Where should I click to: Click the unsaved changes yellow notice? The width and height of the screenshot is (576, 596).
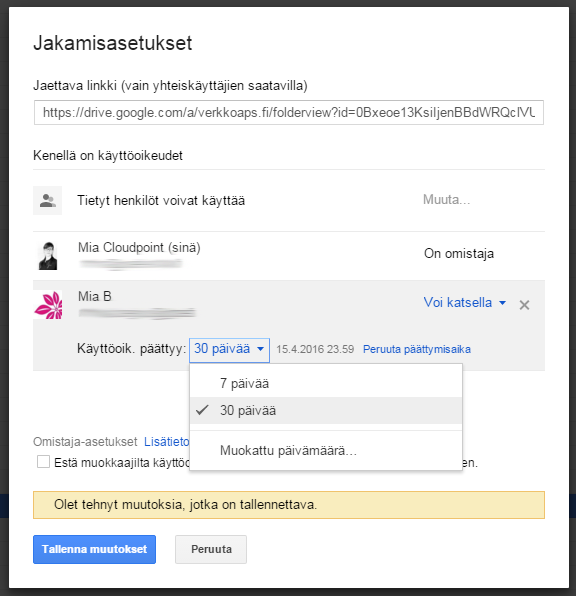pos(289,505)
